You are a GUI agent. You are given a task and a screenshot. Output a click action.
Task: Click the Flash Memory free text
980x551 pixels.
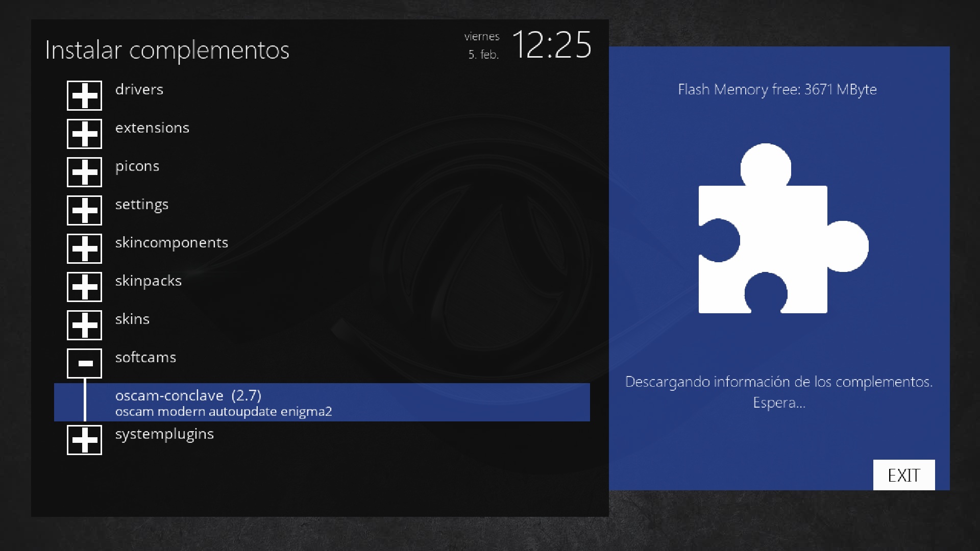tap(777, 89)
